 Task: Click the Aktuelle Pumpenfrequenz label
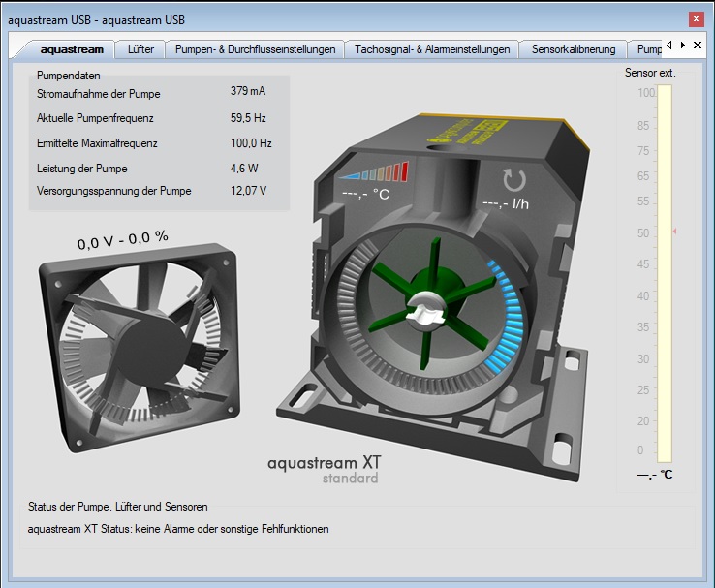pos(95,118)
